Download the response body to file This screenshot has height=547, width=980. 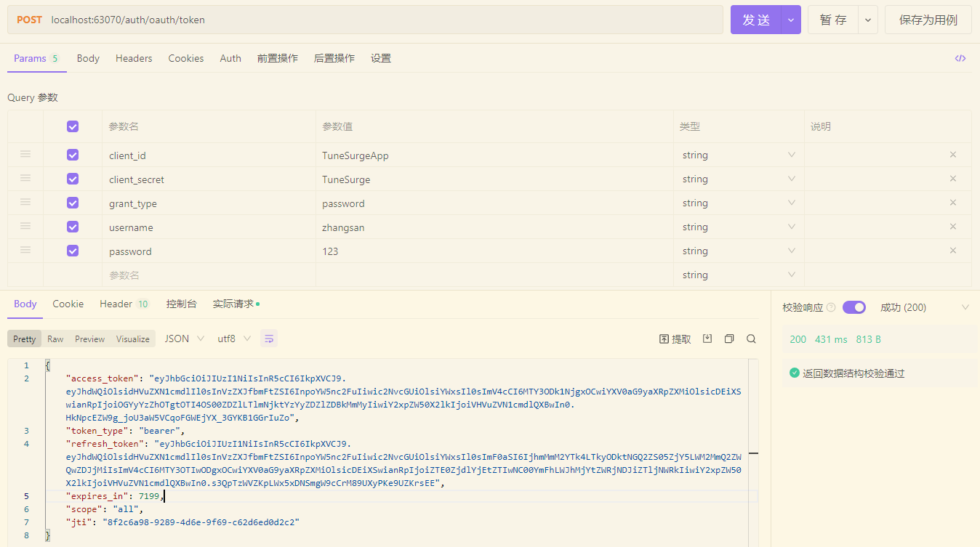pyautogui.click(x=707, y=339)
